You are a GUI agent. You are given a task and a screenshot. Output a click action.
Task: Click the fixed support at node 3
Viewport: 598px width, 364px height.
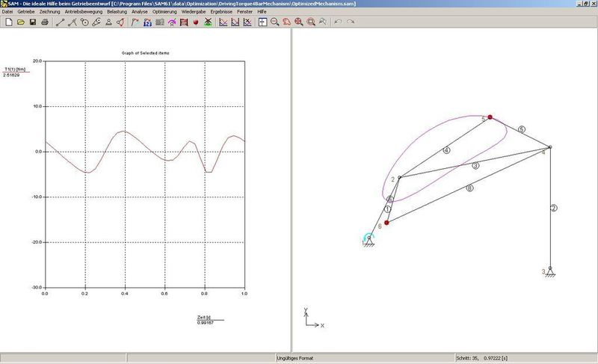pyautogui.click(x=550, y=271)
